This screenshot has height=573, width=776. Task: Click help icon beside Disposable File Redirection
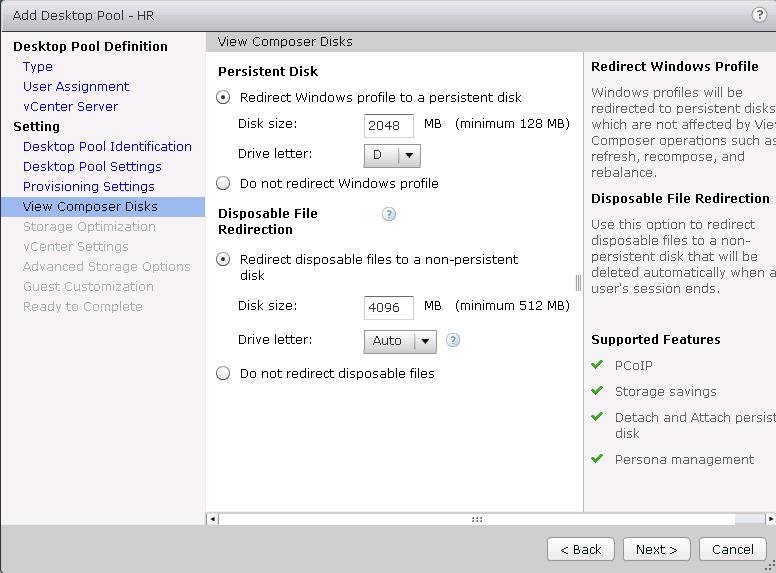click(389, 214)
